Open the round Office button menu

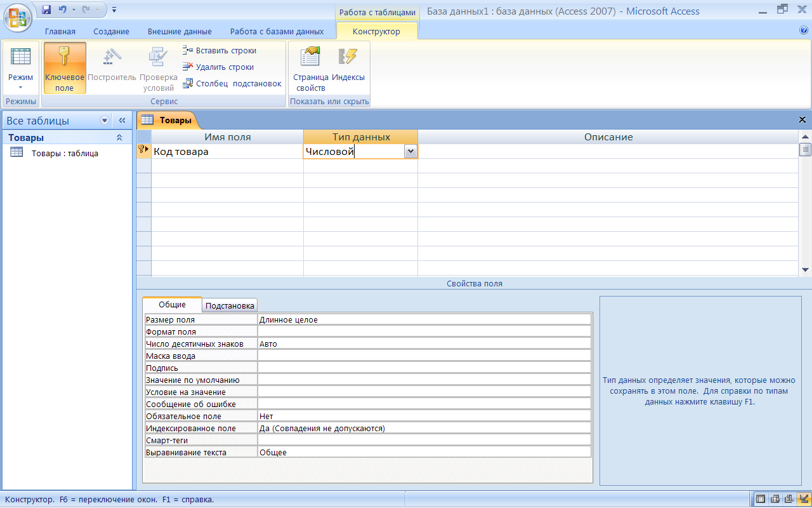pos(18,17)
